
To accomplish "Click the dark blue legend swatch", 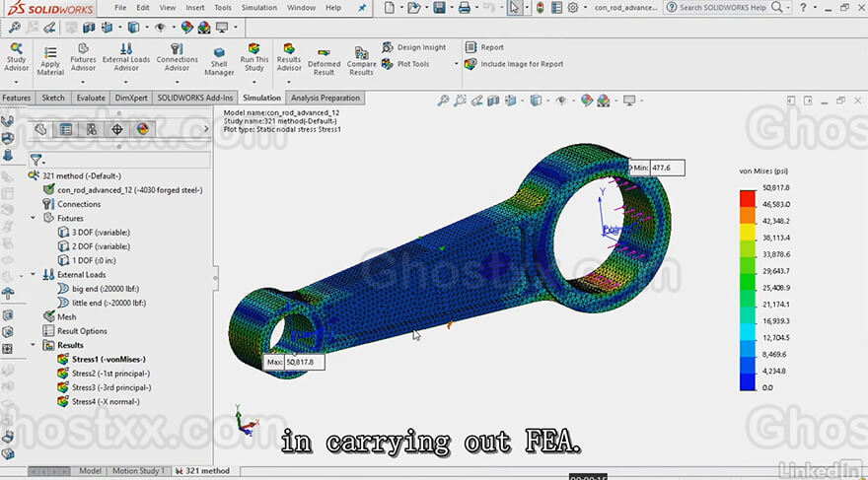I will click(x=748, y=382).
